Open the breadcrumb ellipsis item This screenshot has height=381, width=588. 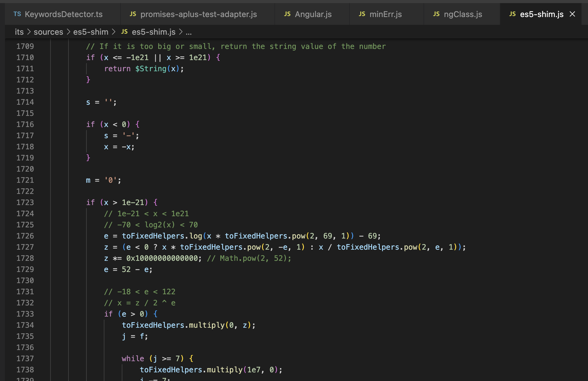coord(189,32)
